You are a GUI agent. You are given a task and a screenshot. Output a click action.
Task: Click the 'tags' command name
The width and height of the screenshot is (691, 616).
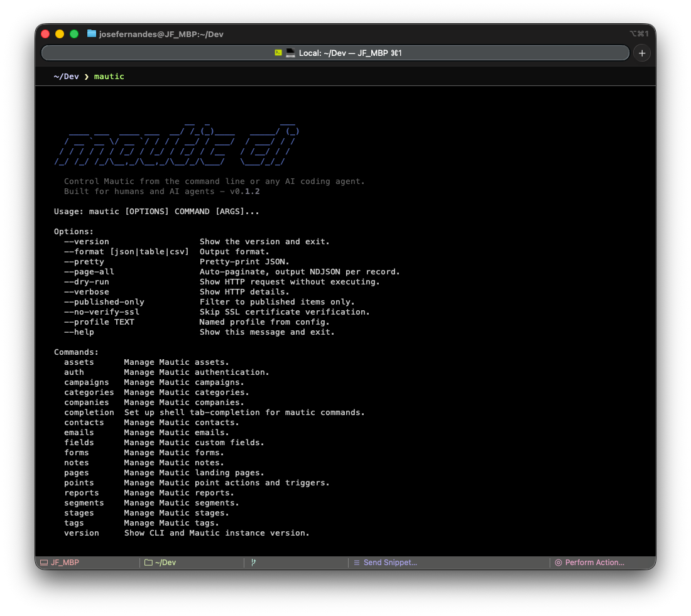tap(74, 524)
